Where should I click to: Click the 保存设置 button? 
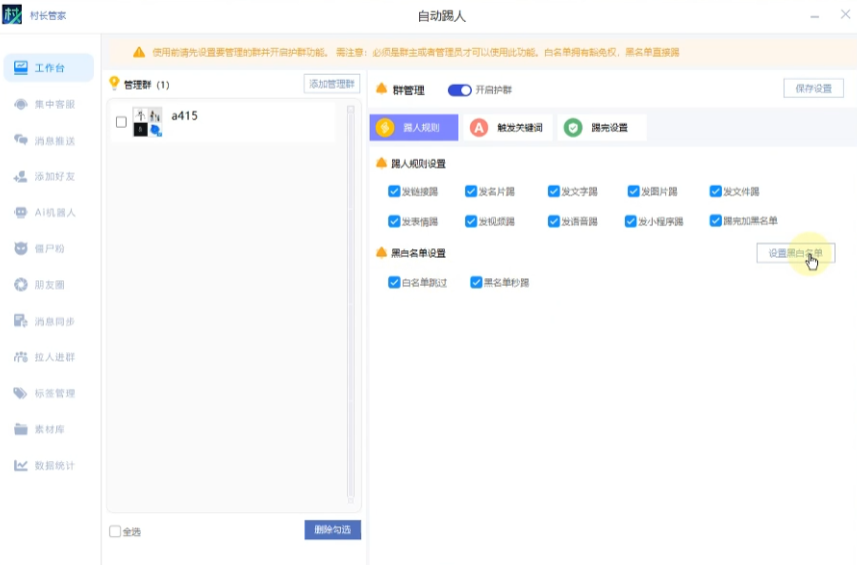[813, 89]
